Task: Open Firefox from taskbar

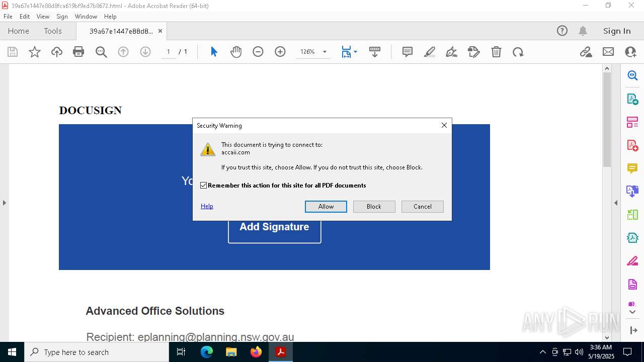Action: pos(256,352)
